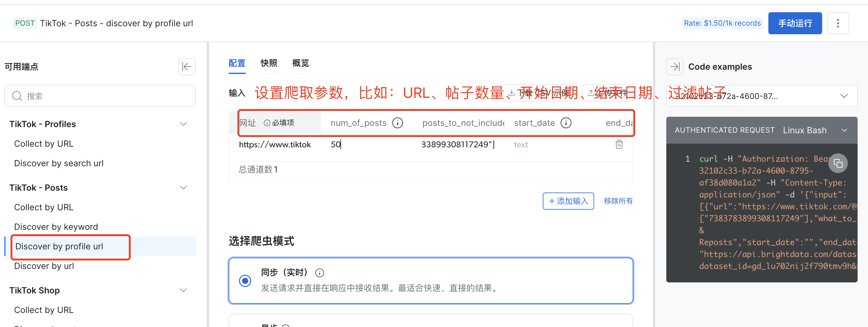The height and width of the screenshot is (327, 868).
Task: Click the info icon beside 同步（实时）
Action: [x=319, y=273]
